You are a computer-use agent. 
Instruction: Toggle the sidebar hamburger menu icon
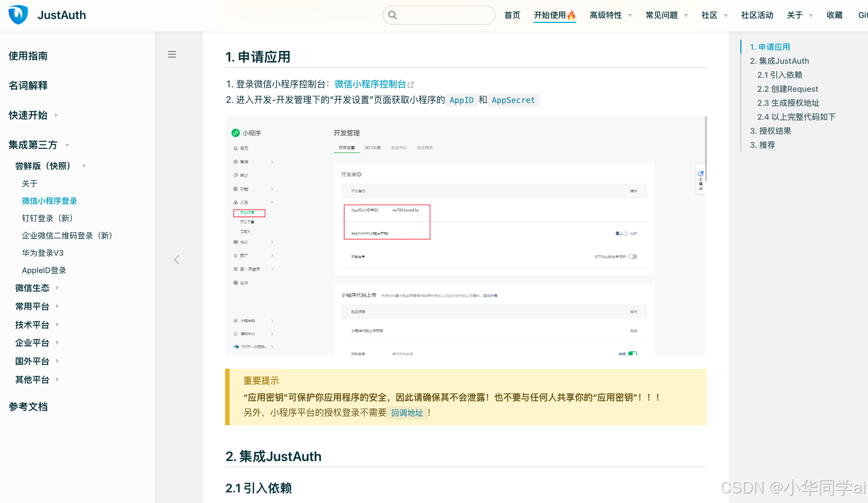[x=172, y=54]
